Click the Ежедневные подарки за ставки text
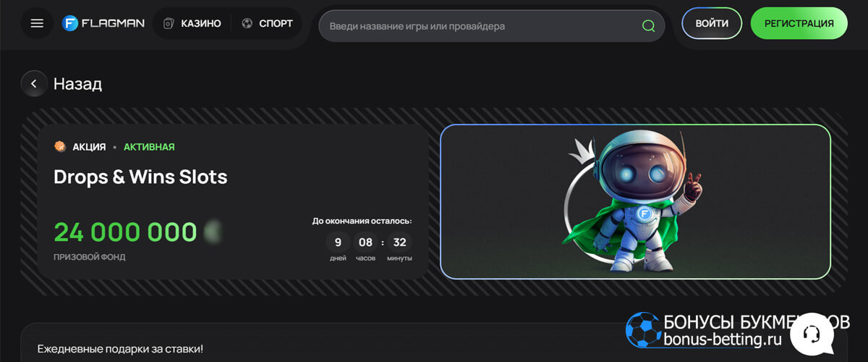868x362 pixels. pyautogui.click(x=121, y=349)
